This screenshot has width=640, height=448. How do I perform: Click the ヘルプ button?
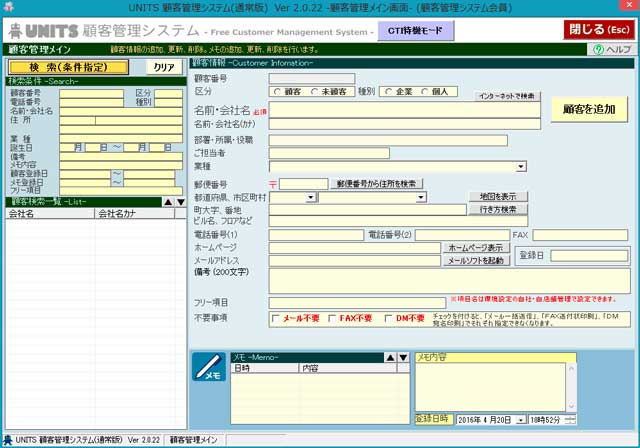click(x=612, y=50)
